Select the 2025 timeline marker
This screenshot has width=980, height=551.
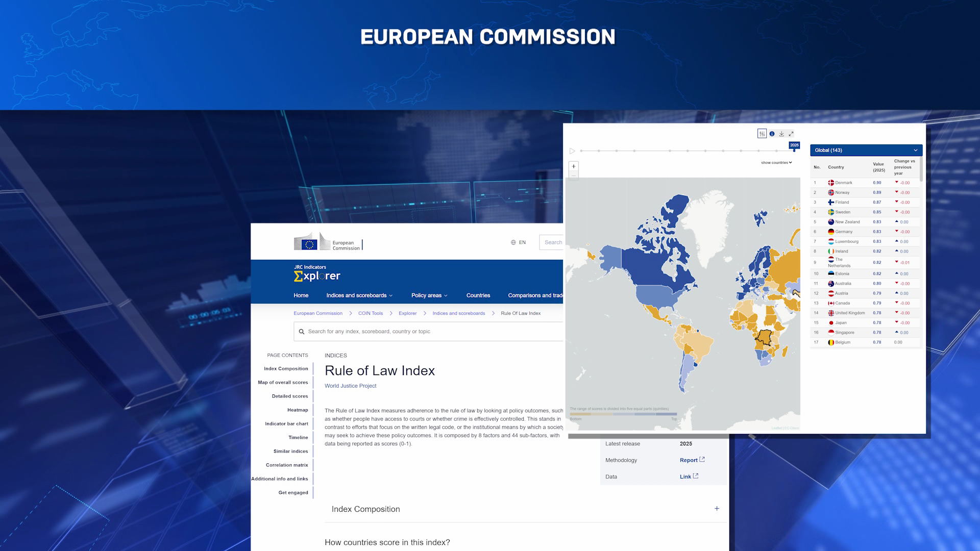tap(794, 151)
